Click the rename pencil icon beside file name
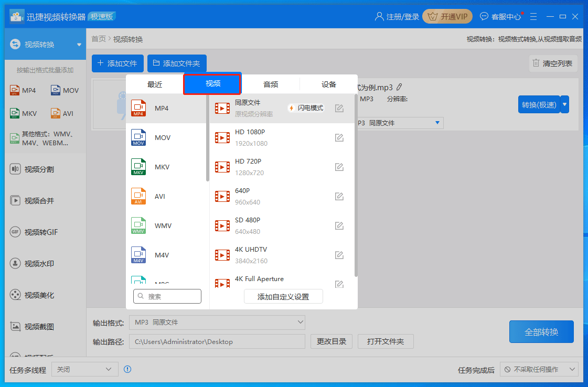Viewport: 588px width, 387px height. 400,87
